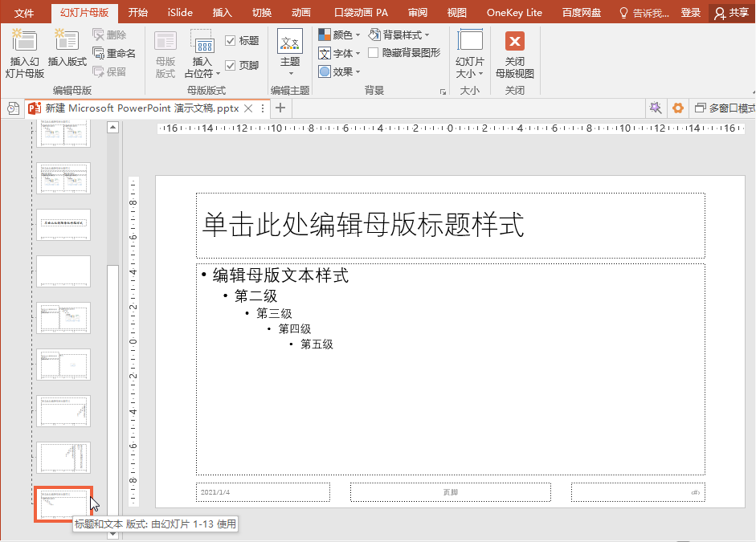Switch to the Insert (插入) tab
Image resolution: width=756 pixels, height=542 pixels.
pyautogui.click(x=223, y=13)
